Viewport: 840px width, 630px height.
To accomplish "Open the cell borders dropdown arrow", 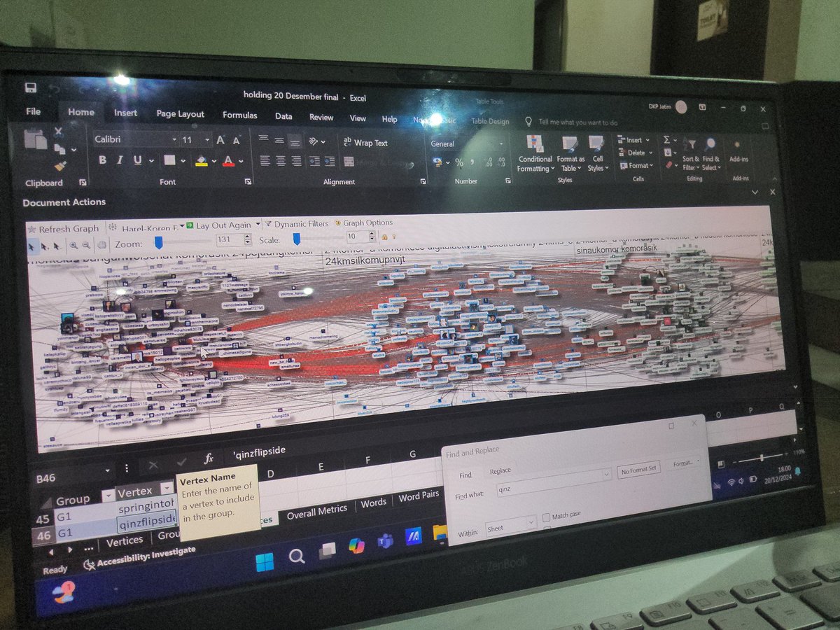I will 183,161.
